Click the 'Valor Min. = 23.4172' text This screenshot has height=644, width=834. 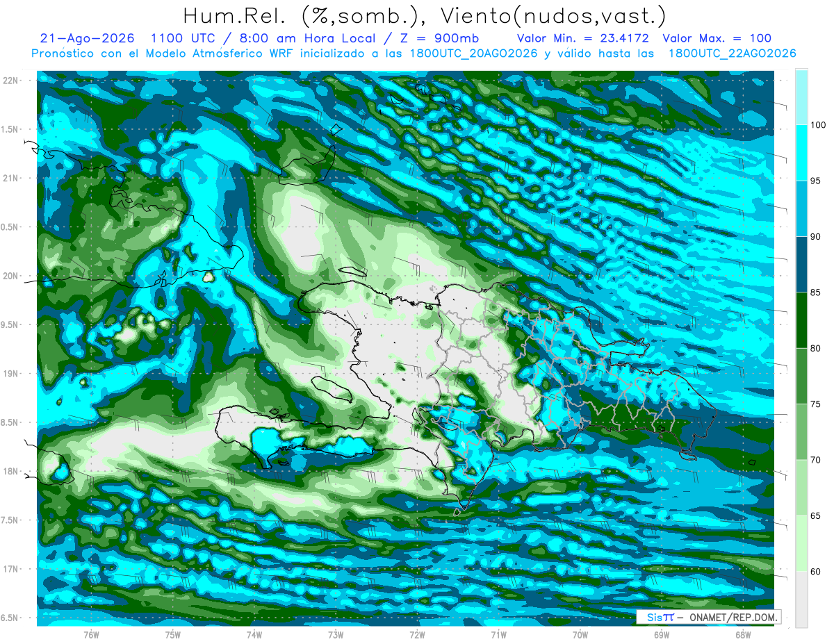pyautogui.click(x=582, y=38)
